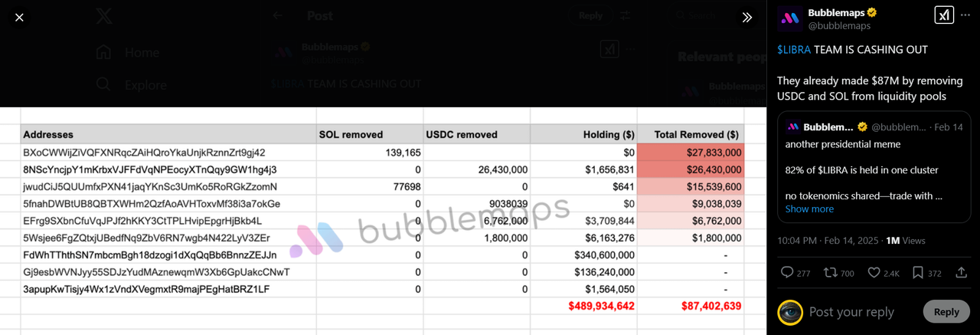This screenshot has height=335, width=980.
Task: Open the $LIBRA cashtag link
Action: point(793,50)
